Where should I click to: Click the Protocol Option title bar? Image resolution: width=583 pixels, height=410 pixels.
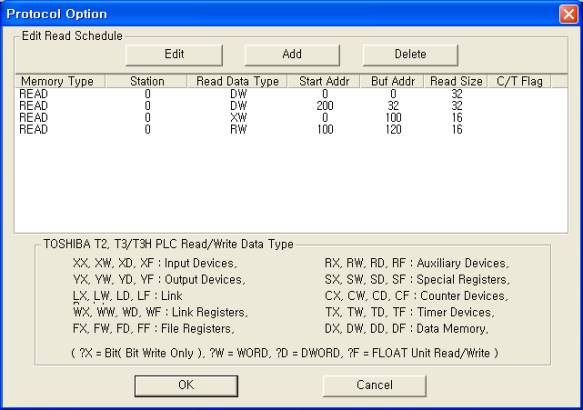279,14
